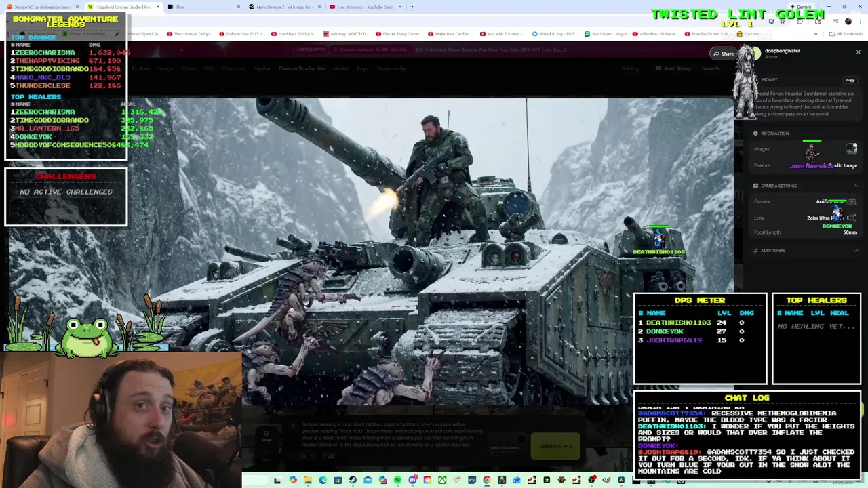Image resolution: width=868 pixels, height=488 pixels.
Task: Open Copilot from the taskbar
Action: click(293, 480)
